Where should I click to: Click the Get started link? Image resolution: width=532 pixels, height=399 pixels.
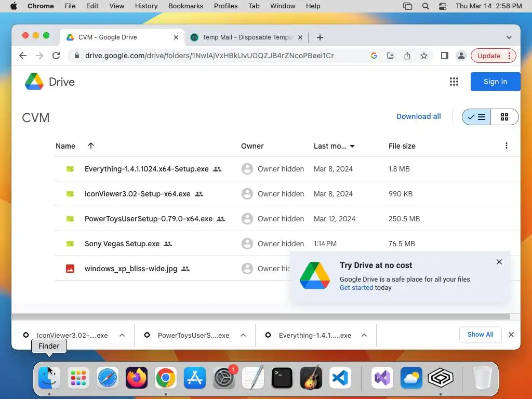pos(356,287)
